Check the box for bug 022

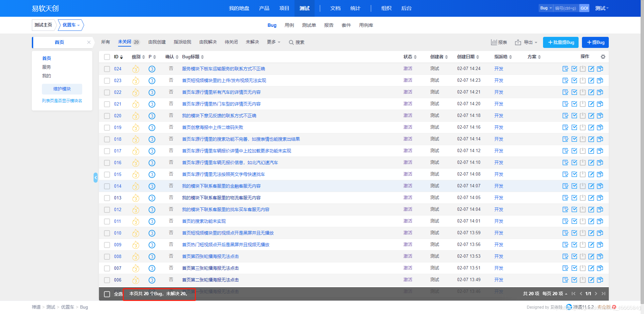click(x=107, y=92)
